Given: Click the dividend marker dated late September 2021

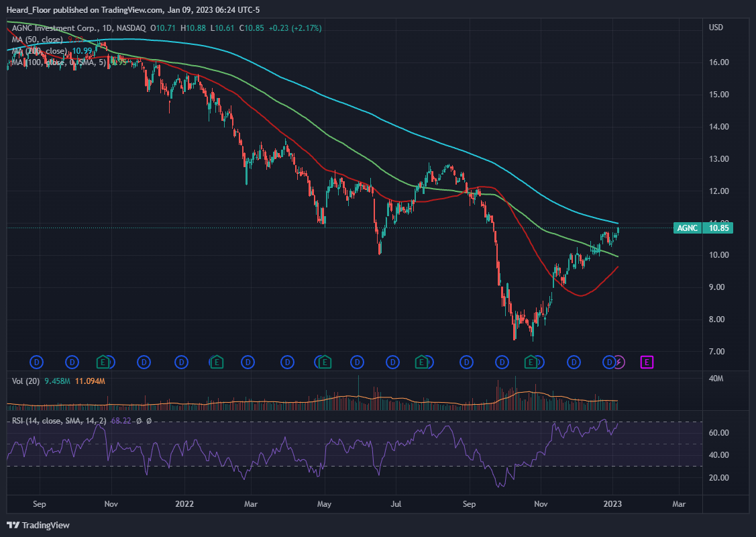Looking at the screenshot, I should point(72,362).
